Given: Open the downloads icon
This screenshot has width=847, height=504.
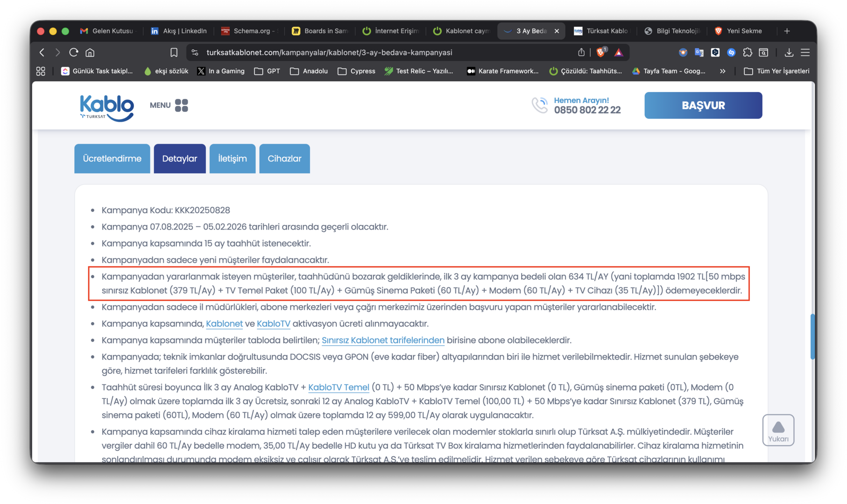Looking at the screenshot, I should pyautogui.click(x=789, y=52).
